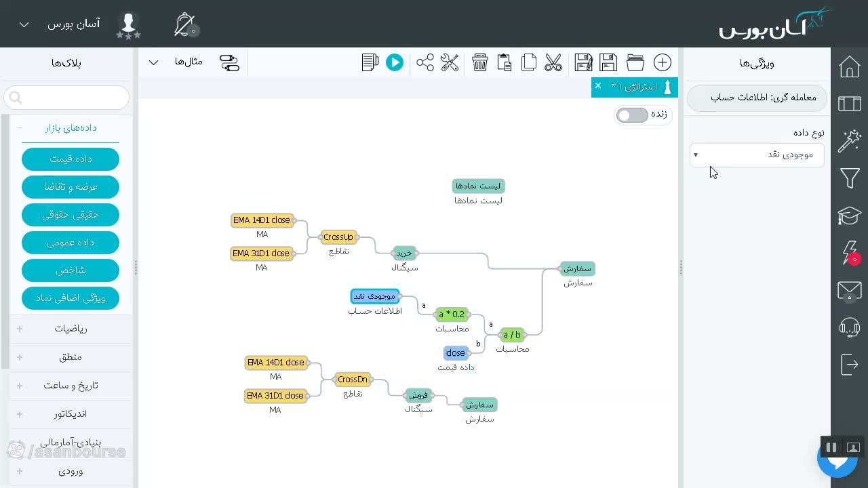Open the نوع داده dropdown showing موجودی نقد
The width and height of the screenshot is (868, 488).
(x=757, y=155)
